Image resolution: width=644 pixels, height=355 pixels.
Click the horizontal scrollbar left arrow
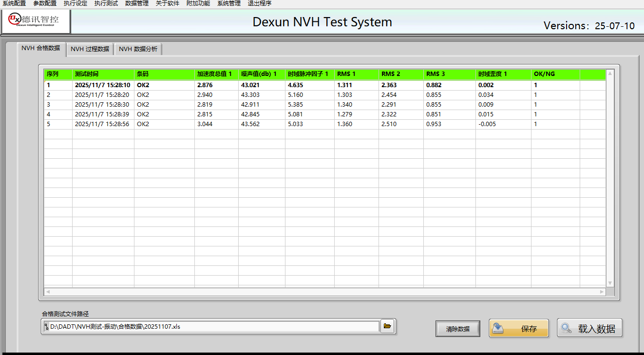click(x=48, y=292)
